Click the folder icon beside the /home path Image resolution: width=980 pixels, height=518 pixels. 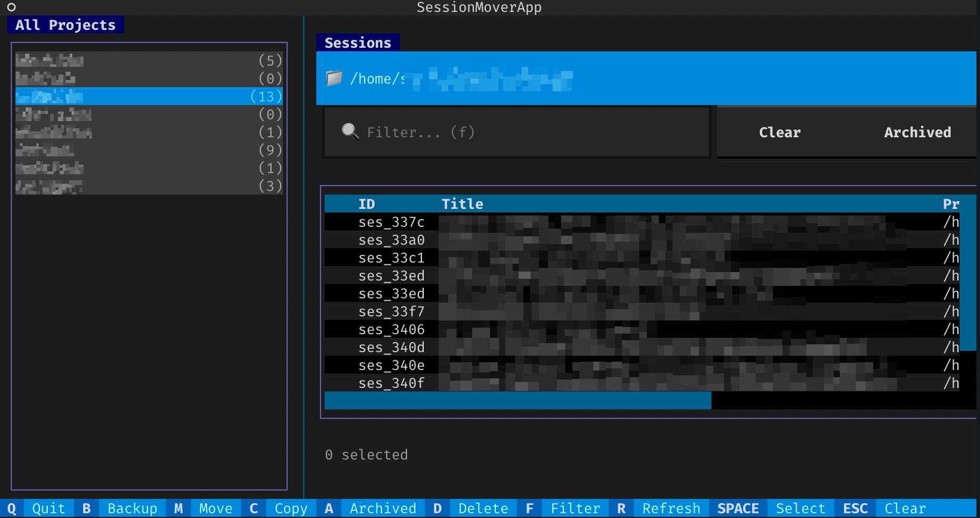click(x=334, y=78)
